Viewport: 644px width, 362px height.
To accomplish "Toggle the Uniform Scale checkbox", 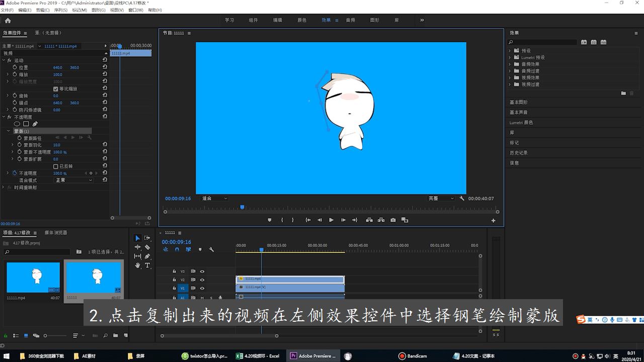I will coord(56,88).
